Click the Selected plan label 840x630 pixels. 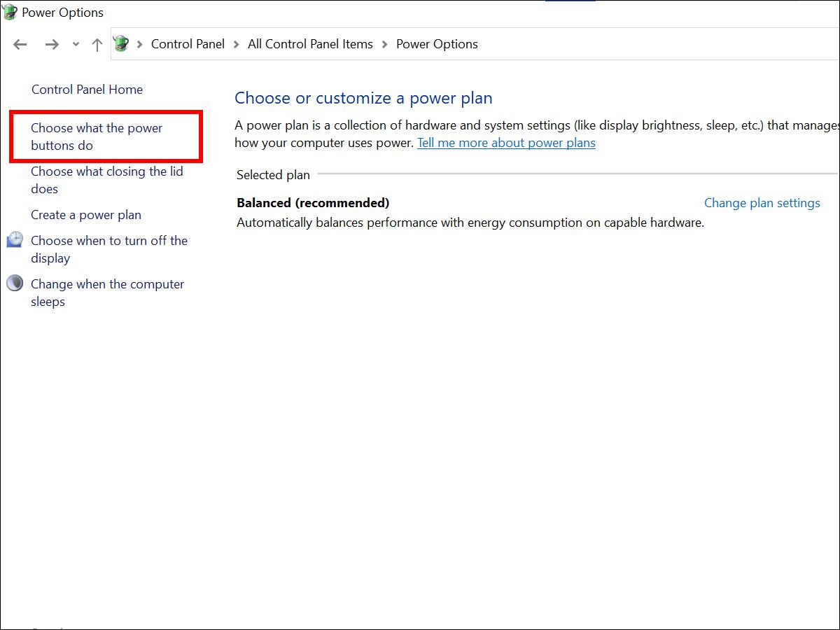[x=273, y=175]
